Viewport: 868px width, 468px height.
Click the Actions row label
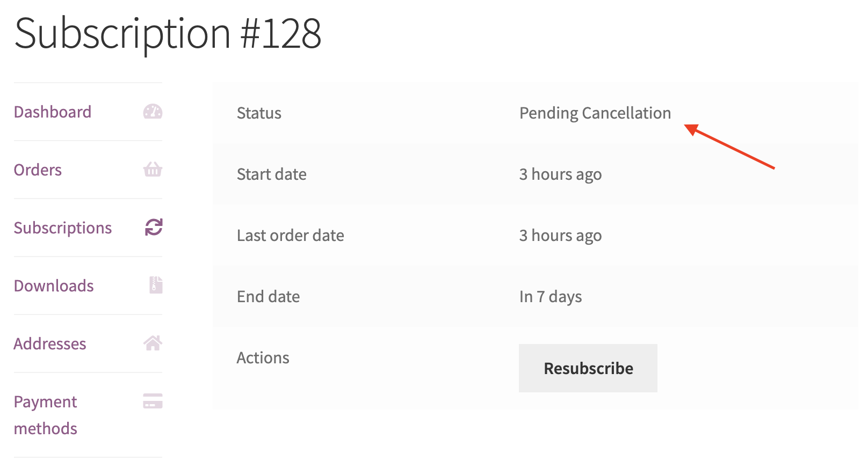(263, 358)
